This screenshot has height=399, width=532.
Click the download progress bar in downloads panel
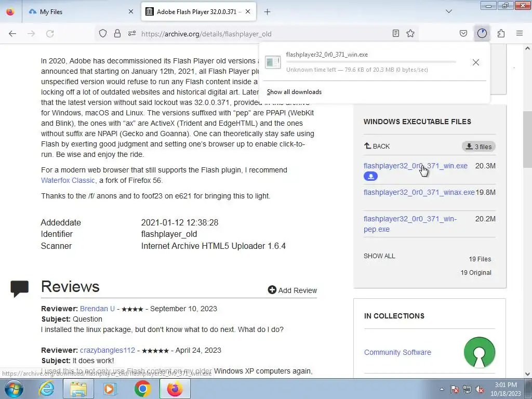(371, 62)
